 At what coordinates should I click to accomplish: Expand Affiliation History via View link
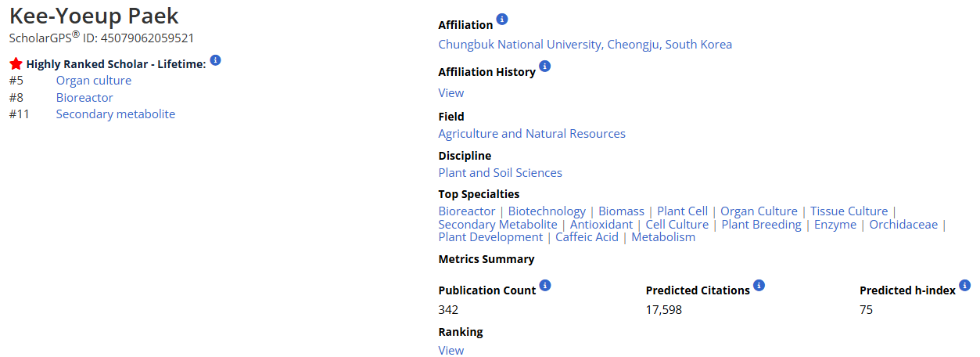451,93
